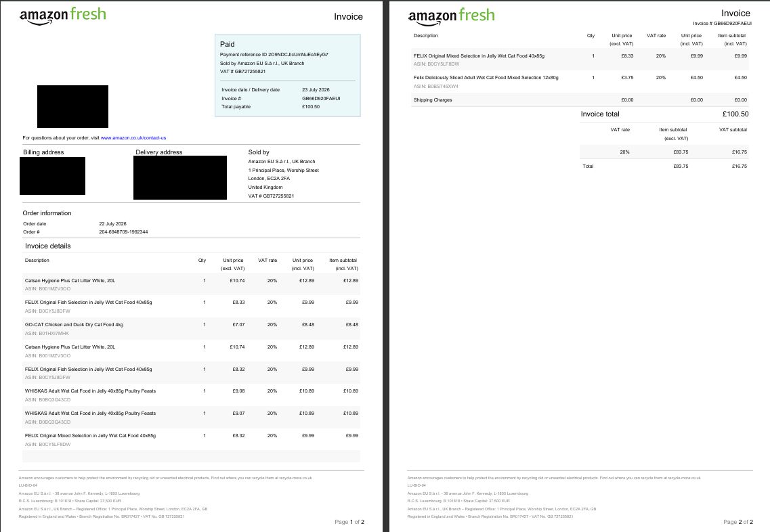The width and height of the screenshot is (770, 532).
Task: Select the 'Page 2 of 2' footer
Action: (x=738, y=522)
